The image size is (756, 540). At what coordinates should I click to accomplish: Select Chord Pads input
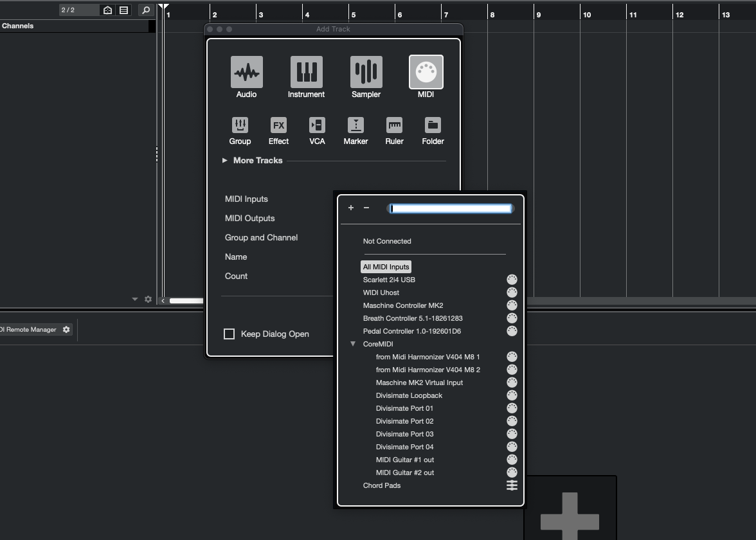[x=382, y=485]
